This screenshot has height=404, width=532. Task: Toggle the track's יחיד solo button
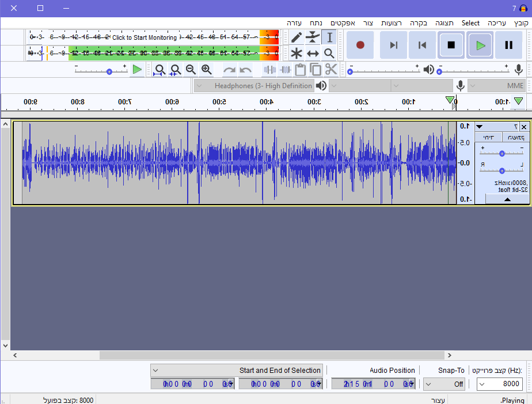[488, 137]
